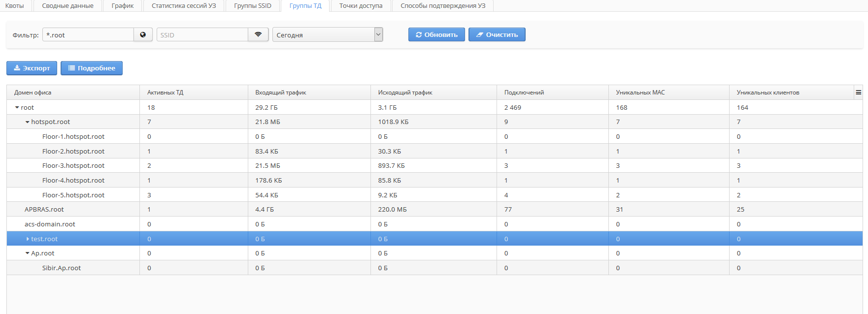Viewport: 868px width, 314px height.
Task: Click the root domain name
Action: [28, 107]
